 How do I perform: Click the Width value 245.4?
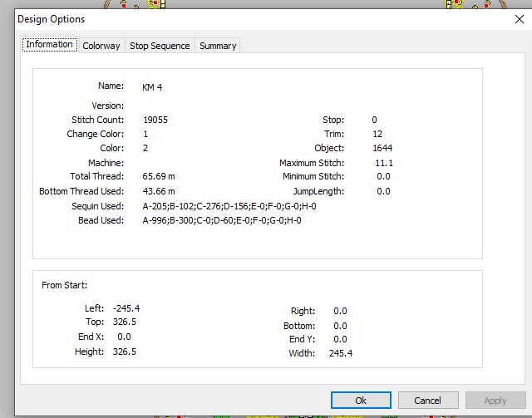pos(341,353)
